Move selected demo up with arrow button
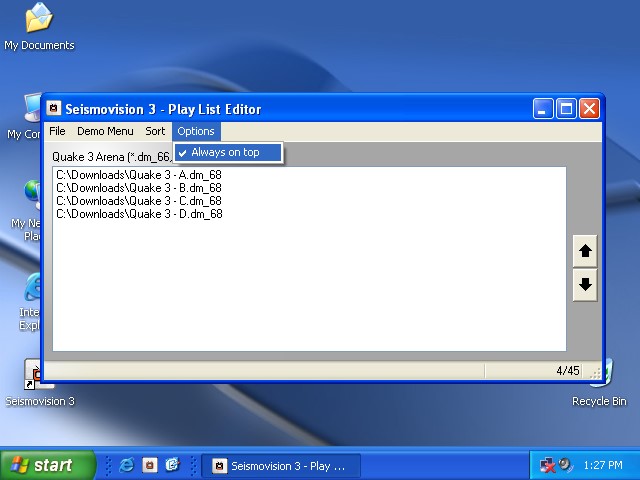This screenshot has height=480, width=640. [x=586, y=251]
